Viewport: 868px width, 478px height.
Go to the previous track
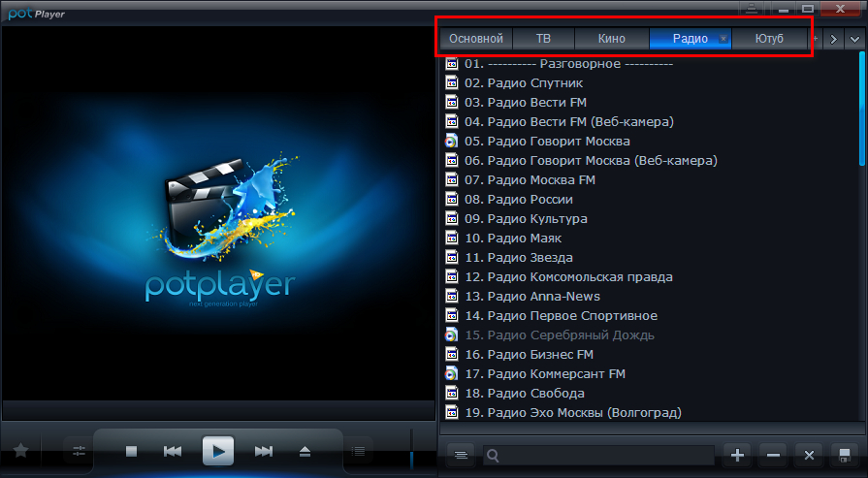tap(173, 452)
